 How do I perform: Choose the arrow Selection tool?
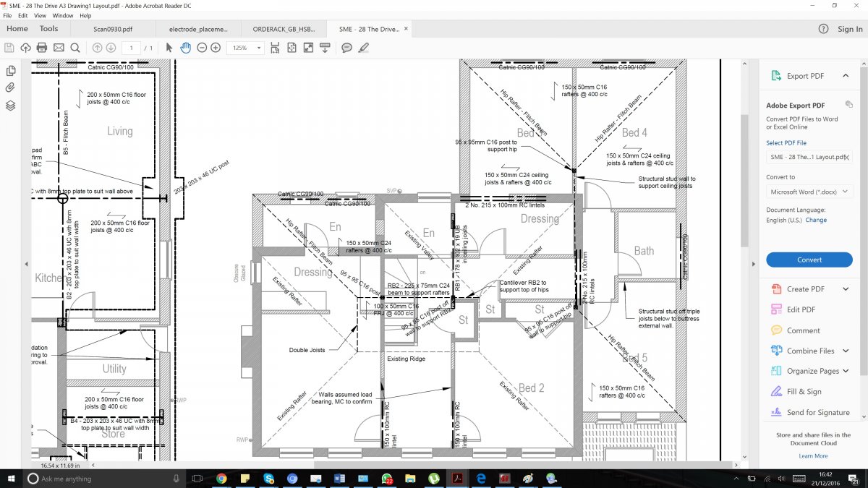click(169, 48)
